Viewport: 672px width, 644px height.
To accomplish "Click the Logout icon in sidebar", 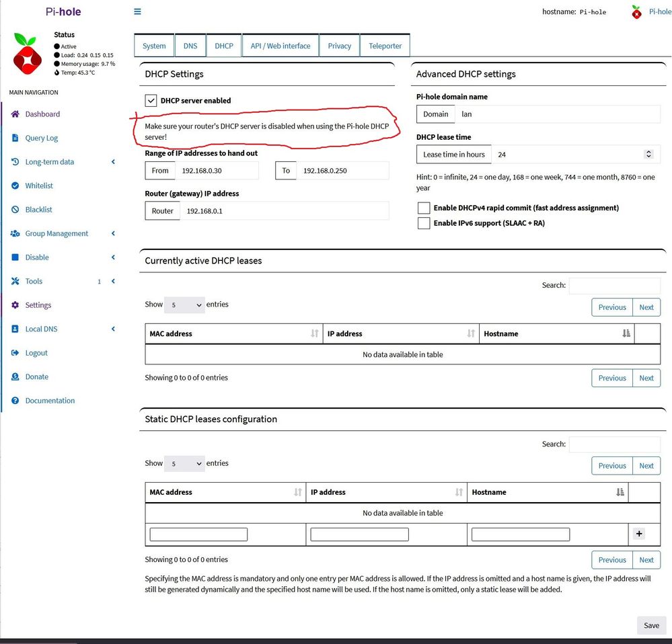I will (15, 353).
